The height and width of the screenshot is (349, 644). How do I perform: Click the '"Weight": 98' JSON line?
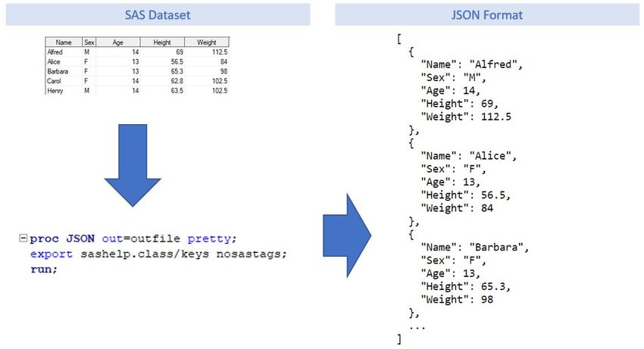[x=457, y=300]
